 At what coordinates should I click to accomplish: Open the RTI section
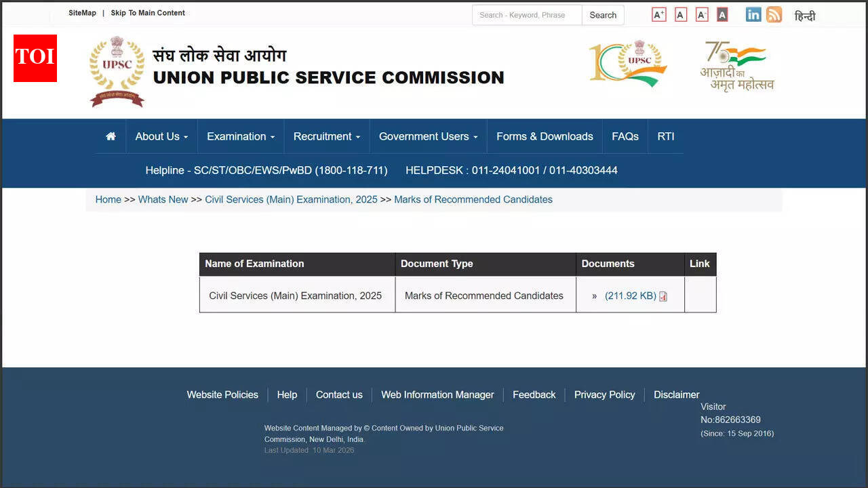pyautogui.click(x=665, y=136)
